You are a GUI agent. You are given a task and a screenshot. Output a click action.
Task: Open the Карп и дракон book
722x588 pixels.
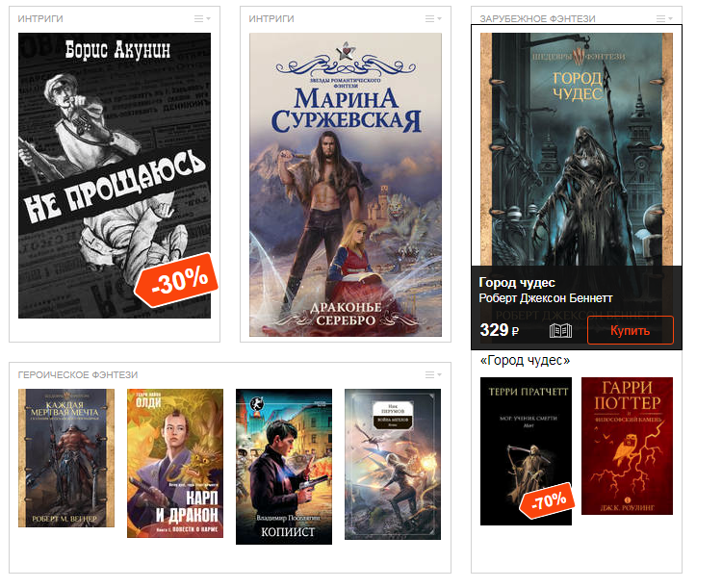(175, 463)
